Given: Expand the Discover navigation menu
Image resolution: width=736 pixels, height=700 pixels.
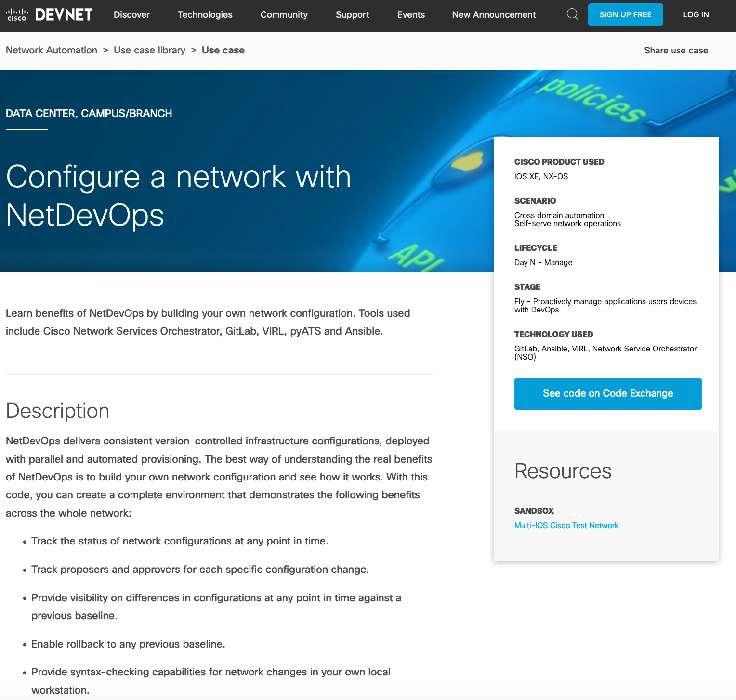Looking at the screenshot, I should pos(131,15).
